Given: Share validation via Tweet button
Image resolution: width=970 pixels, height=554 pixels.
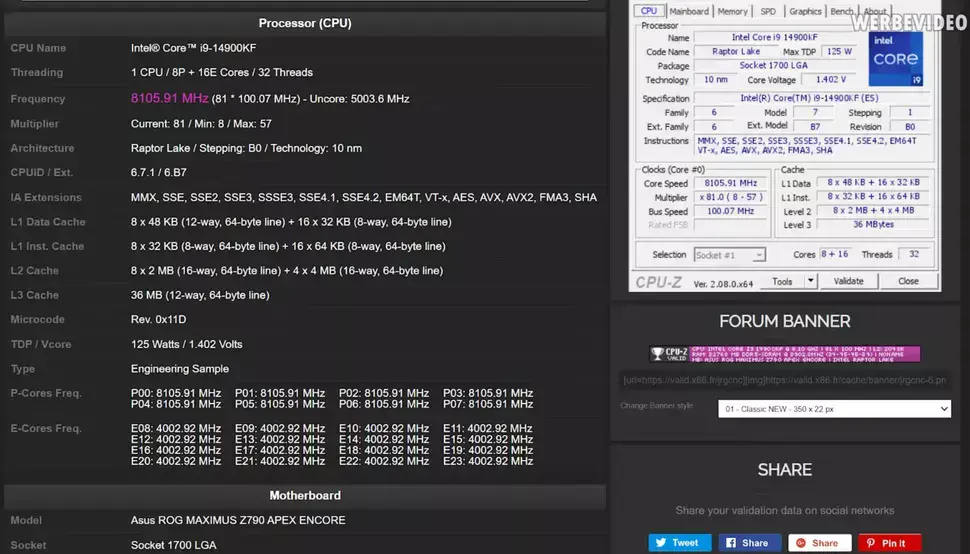Looking at the screenshot, I should pyautogui.click(x=679, y=543).
